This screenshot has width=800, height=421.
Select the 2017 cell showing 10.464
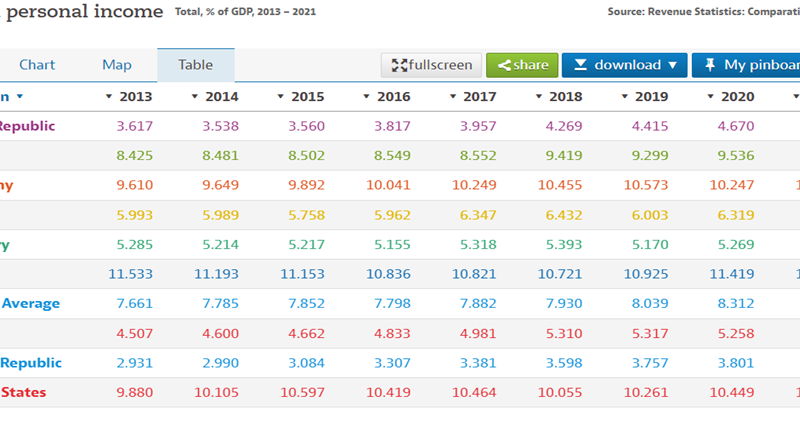(477, 392)
